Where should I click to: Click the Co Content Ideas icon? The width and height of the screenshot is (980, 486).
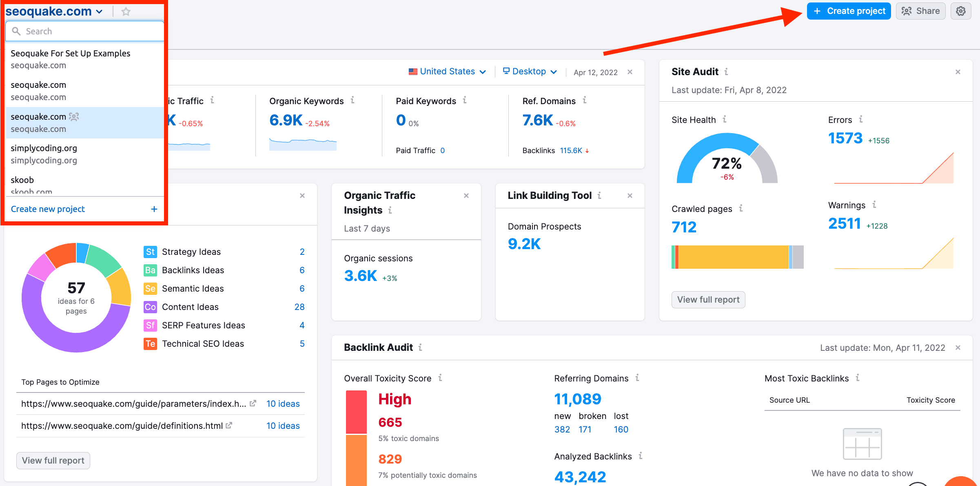click(x=151, y=307)
